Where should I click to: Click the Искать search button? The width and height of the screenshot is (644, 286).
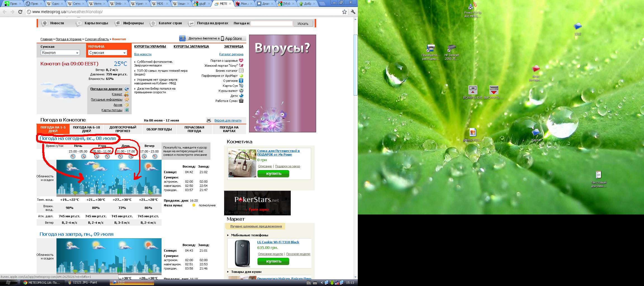coord(303,23)
